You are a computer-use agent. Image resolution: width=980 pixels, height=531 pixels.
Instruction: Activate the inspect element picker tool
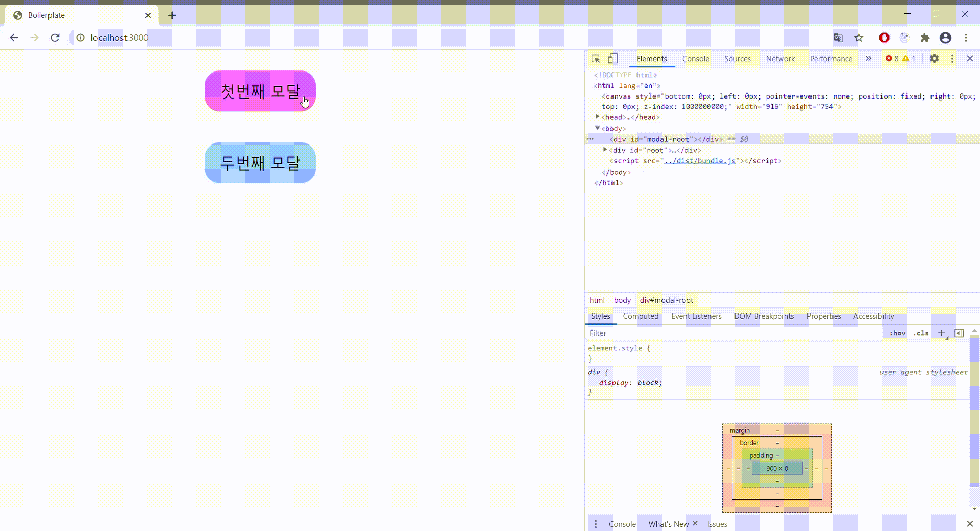tap(595, 59)
